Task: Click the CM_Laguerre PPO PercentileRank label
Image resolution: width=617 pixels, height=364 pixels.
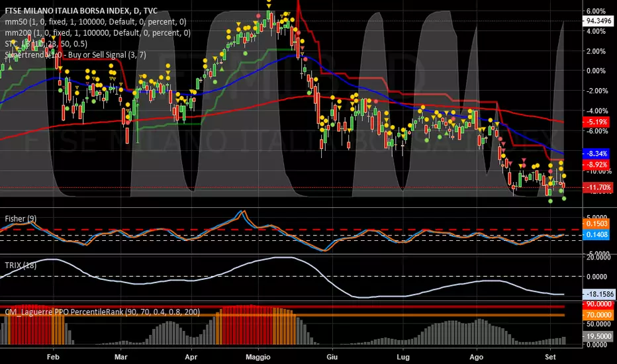Action: [x=103, y=312]
